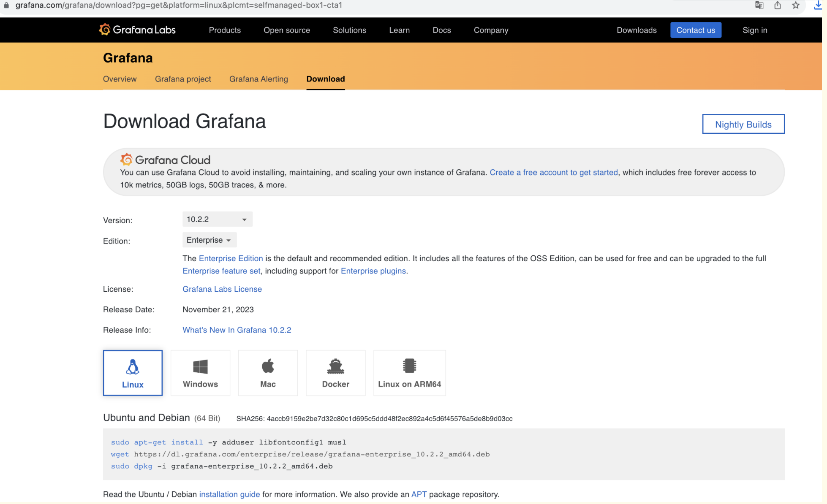Open What's New In Grafana 10.2.2 link
The height and width of the screenshot is (504, 827).
[x=237, y=330]
